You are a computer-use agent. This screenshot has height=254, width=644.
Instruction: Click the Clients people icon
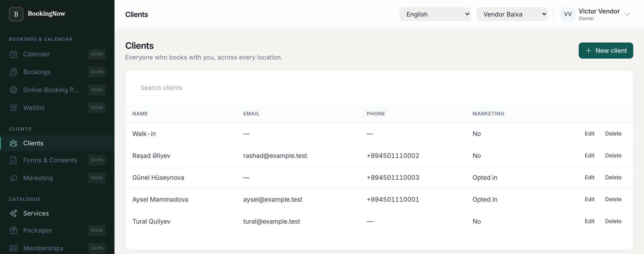(13, 143)
